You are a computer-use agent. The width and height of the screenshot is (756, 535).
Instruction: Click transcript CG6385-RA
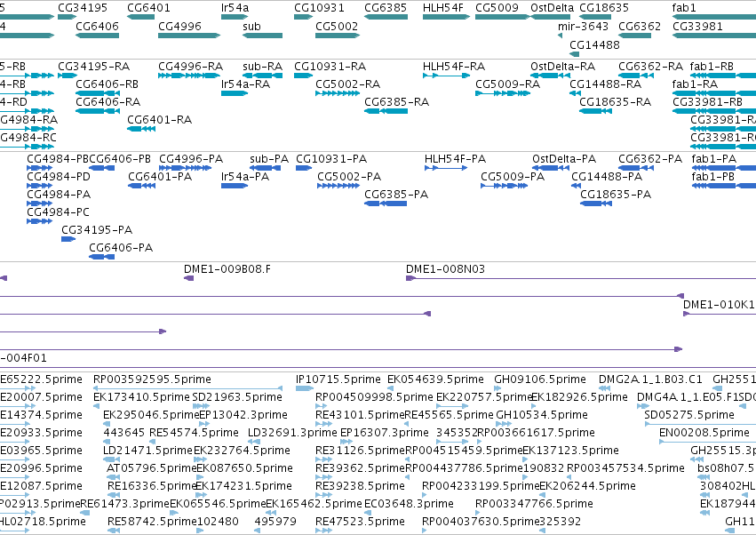386,111
